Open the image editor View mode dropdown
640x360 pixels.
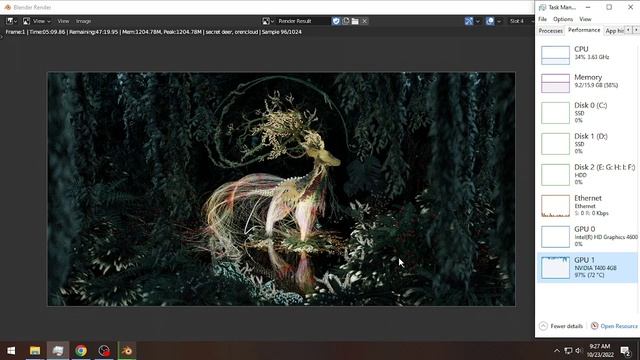tap(37, 21)
